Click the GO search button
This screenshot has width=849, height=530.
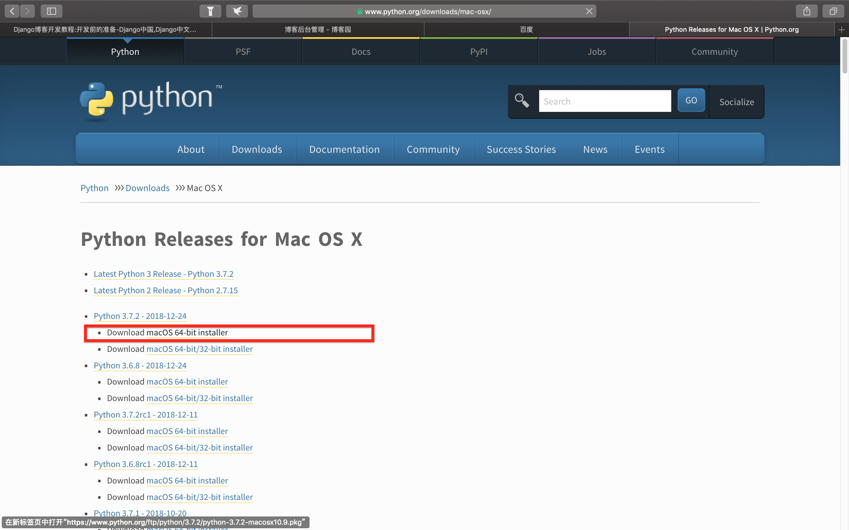[691, 101]
